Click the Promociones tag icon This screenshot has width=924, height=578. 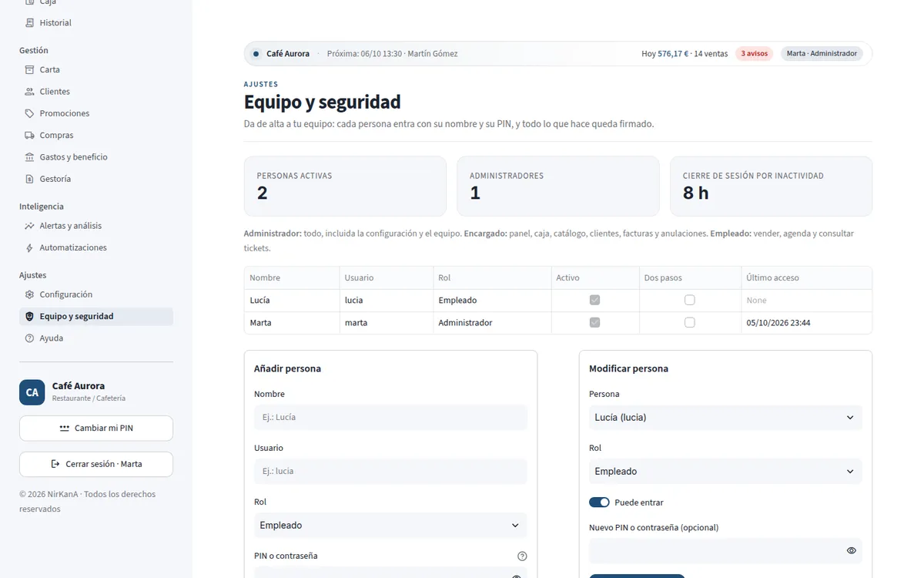tap(29, 113)
